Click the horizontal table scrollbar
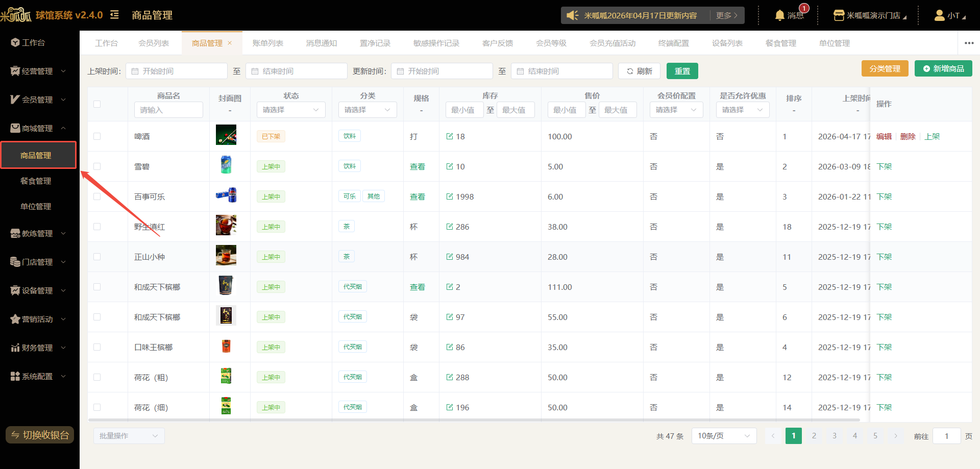Viewport: 980px width, 469px height. 474,420
